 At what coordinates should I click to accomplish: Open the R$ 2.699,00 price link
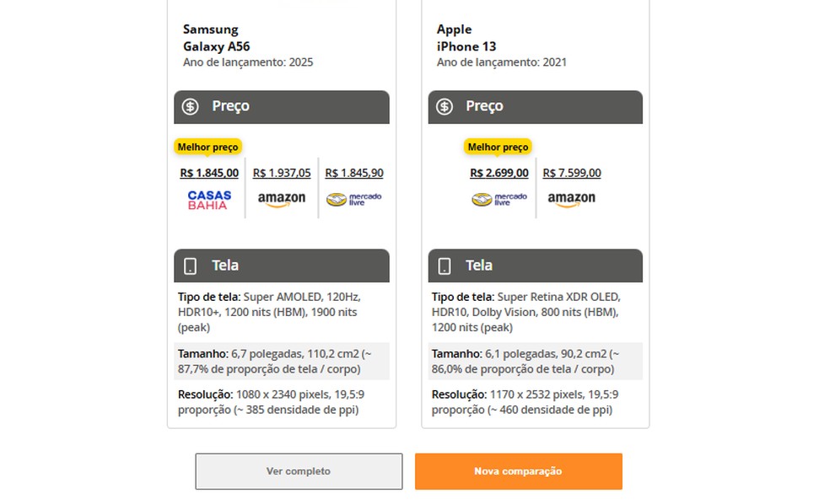click(x=498, y=173)
